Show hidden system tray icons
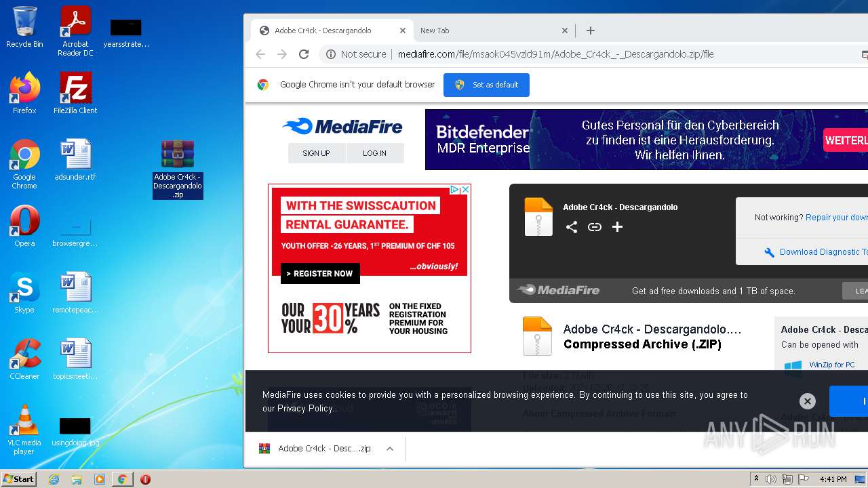 tap(756, 479)
